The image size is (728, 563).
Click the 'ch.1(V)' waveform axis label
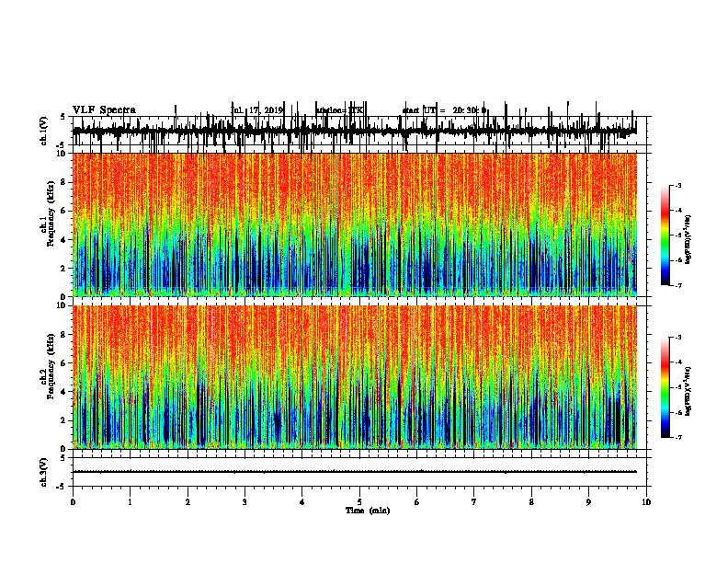[44, 131]
